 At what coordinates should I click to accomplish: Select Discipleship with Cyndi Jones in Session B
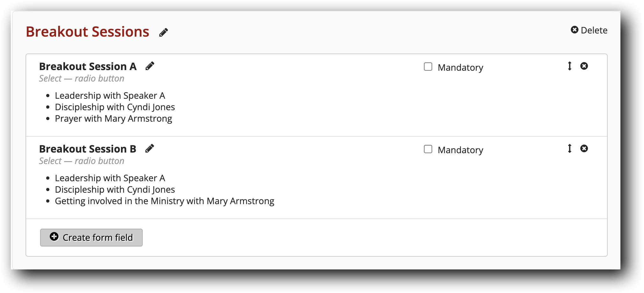(x=115, y=189)
